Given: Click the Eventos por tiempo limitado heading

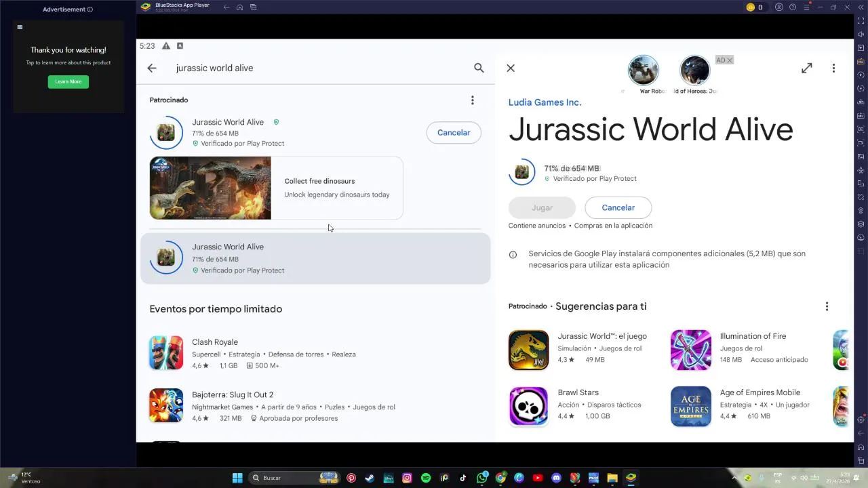Looking at the screenshot, I should click(x=216, y=309).
